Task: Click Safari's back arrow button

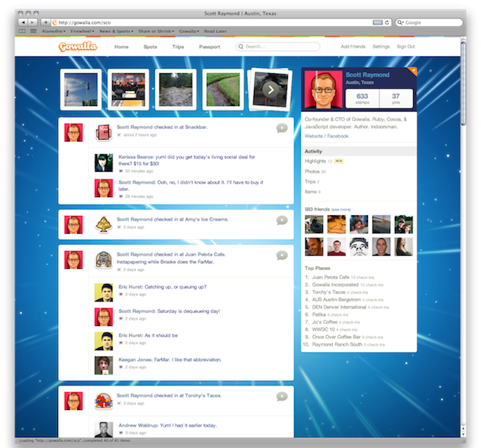Action: coord(23,22)
